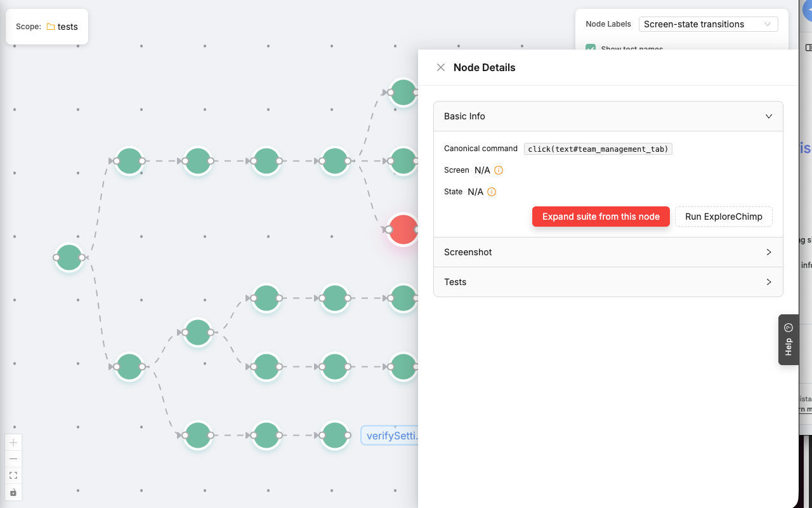Click the canonical command code text

pos(598,149)
